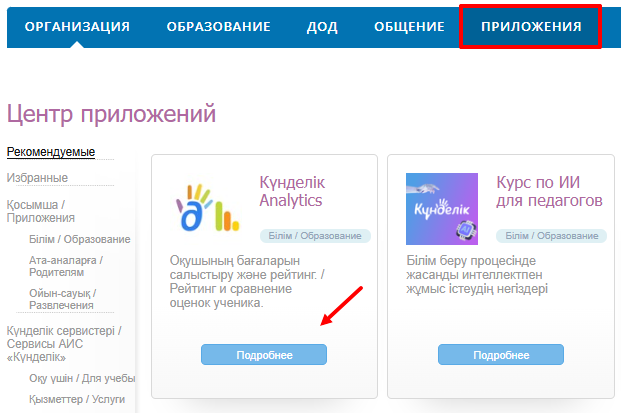The height and width of the screenshot is (413, 621).
Task: Select Ата-аналарға / Родителям subcategory
Action: tap(67, 266)
